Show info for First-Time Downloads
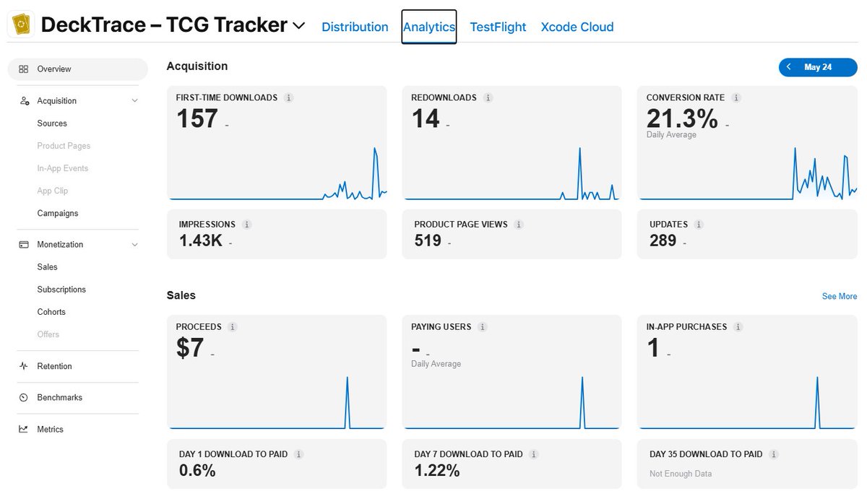This screenshot has height=504, width=867. coord(289,97)
